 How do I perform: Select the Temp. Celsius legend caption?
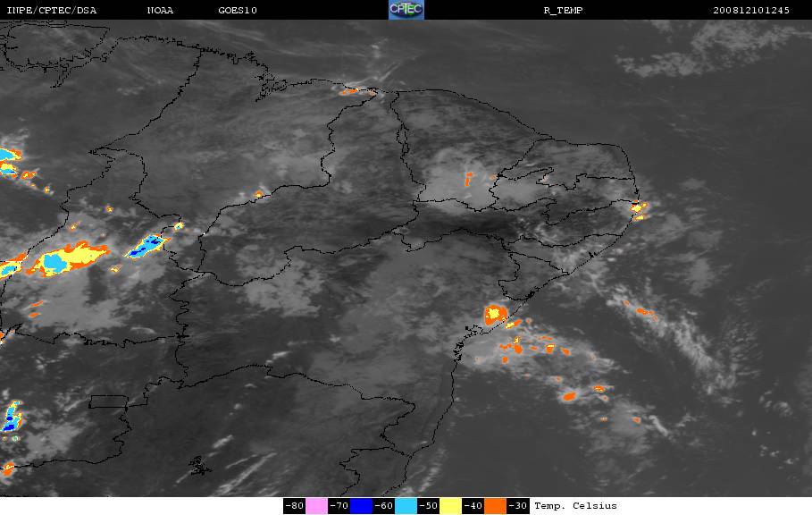[575, 506]
